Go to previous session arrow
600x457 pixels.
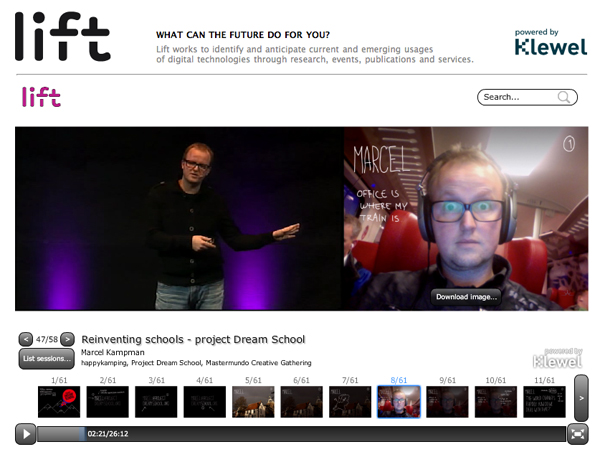tap(26, 339)
